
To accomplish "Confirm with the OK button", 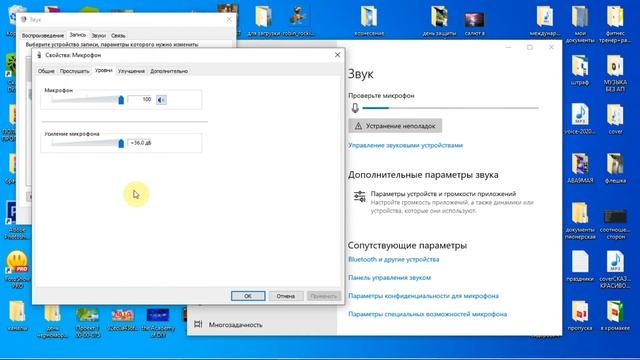I will point(248,296).
